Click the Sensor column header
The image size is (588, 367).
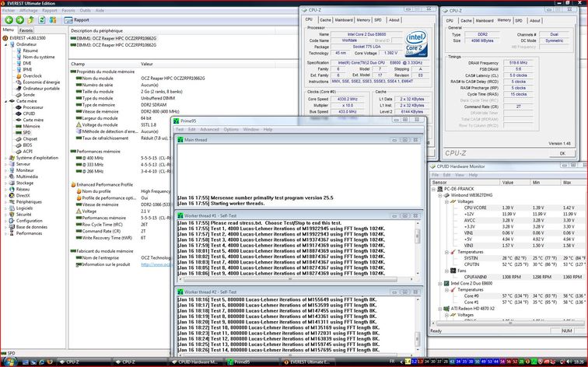[x=465, y=183]
